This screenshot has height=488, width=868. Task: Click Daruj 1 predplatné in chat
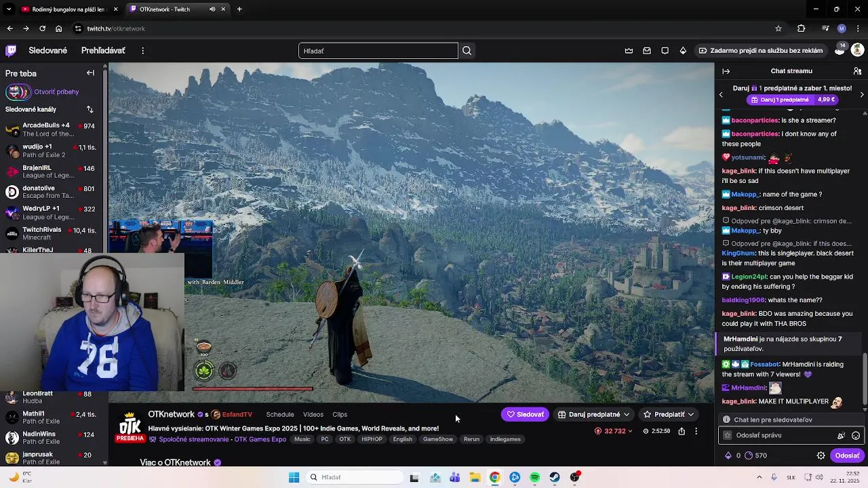point(792,100)
